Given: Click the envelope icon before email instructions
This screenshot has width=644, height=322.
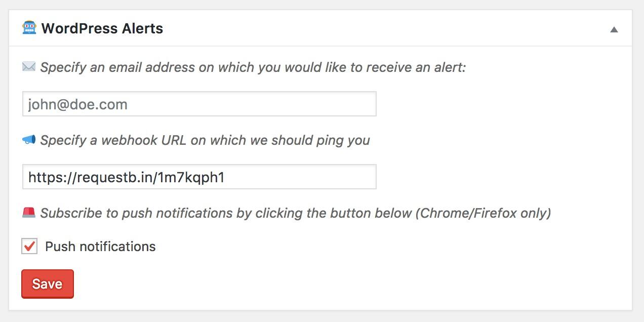Looking at the screenshot, I should [29, 67].
